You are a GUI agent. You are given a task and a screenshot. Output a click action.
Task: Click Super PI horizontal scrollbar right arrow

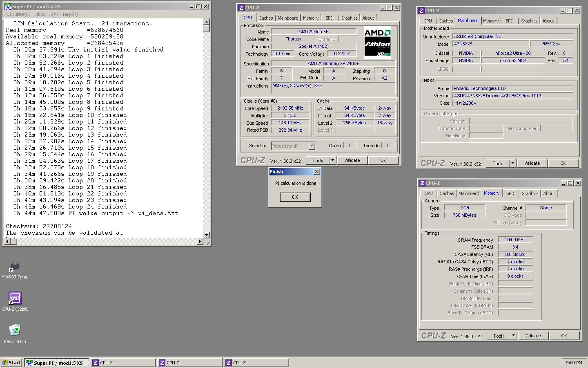(200, 242)
